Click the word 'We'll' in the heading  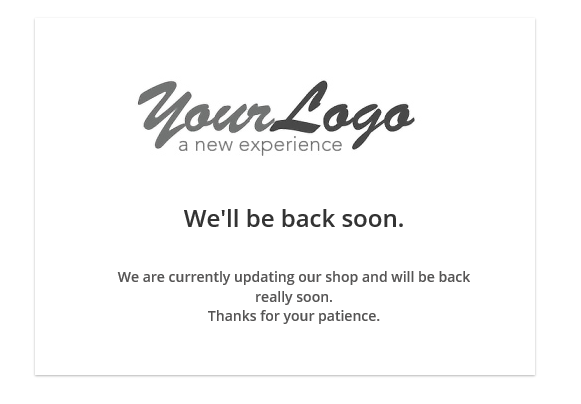(211, 218)
